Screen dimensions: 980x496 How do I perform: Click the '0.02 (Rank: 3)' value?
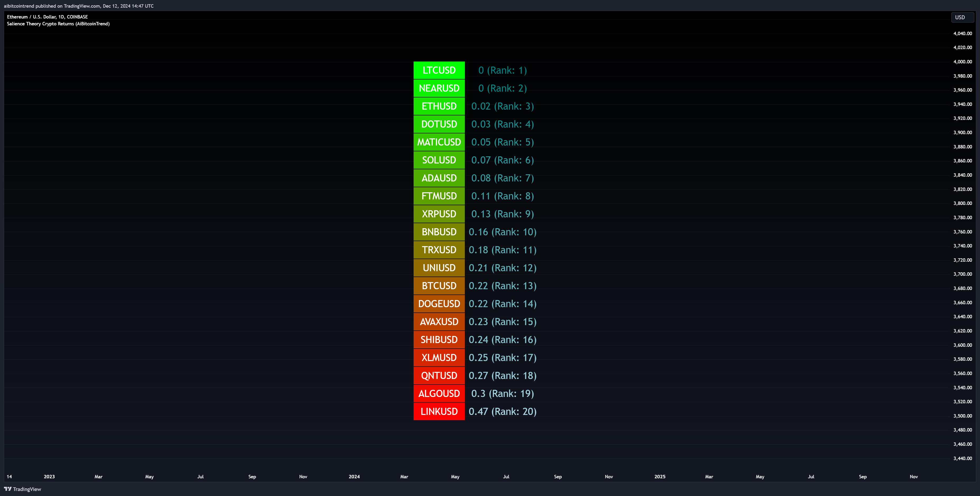(503, 106)
